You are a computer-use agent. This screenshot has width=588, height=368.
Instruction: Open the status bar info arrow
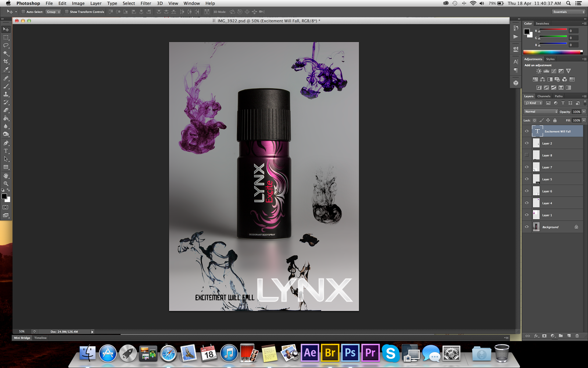pyautogui.click(x=92, y=332)
